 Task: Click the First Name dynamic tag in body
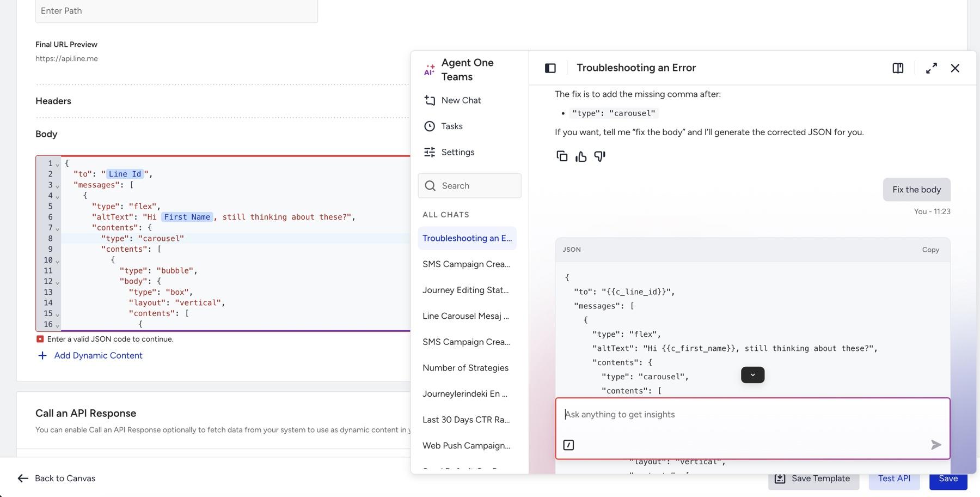[x=187, y=217]
